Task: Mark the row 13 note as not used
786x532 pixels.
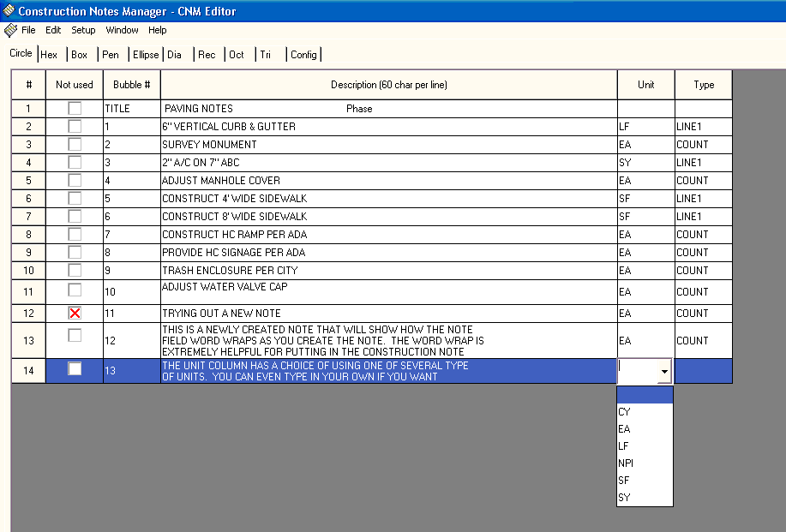Action: click(x=75, y=336)
